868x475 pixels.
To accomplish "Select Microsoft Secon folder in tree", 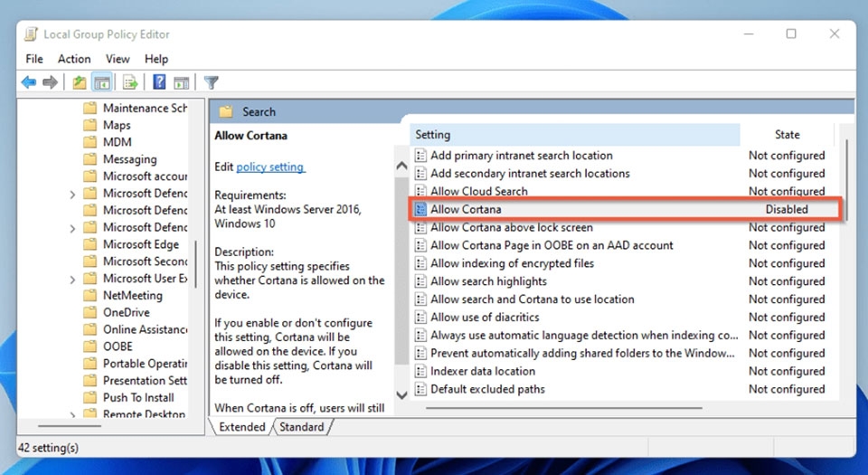I will [145, 261].
